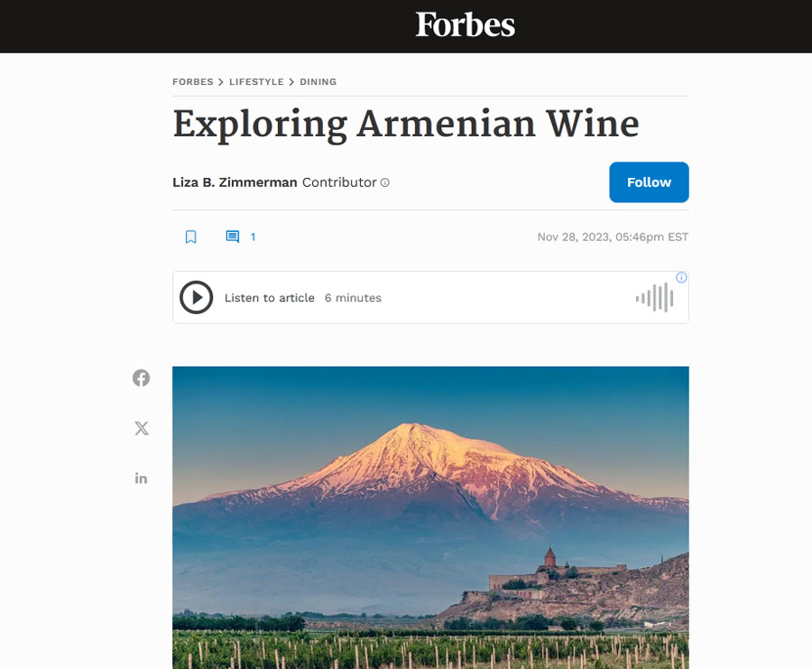Go to DINING breadcrumb section
Viewport: 812px width, 669px height.
pos(318,82)
